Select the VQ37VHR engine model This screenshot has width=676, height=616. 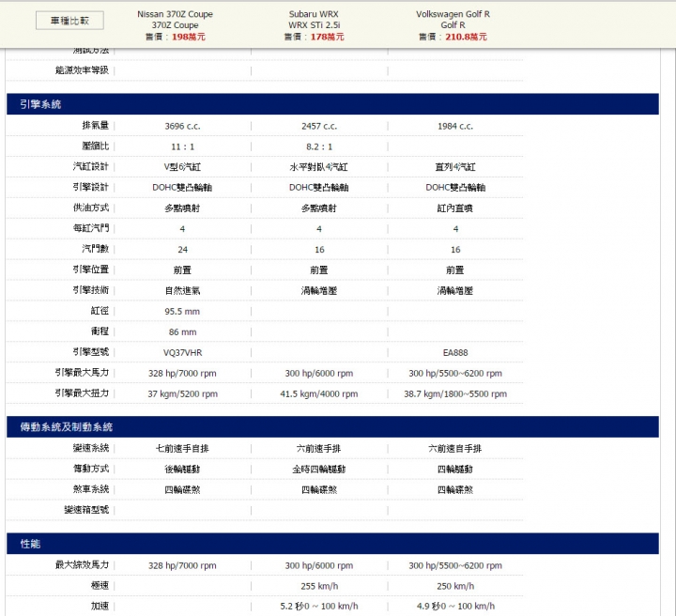tap(182, 353)
